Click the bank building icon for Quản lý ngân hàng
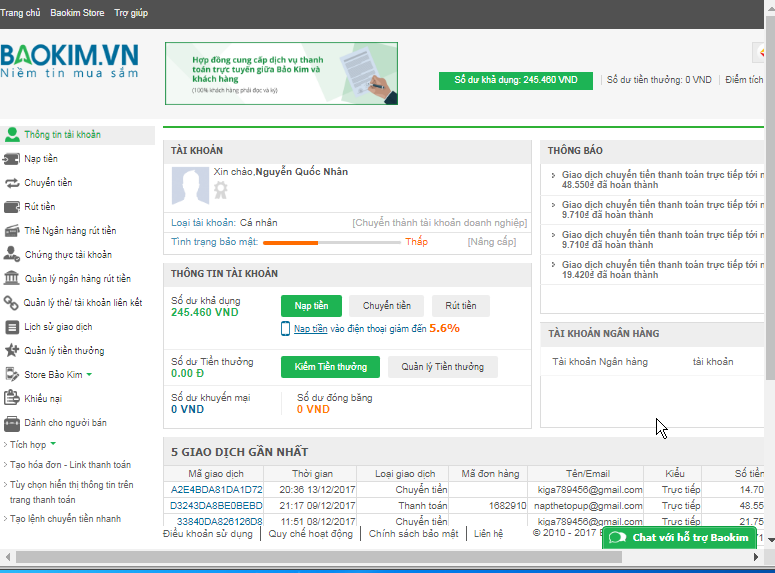 click(11, 278)
